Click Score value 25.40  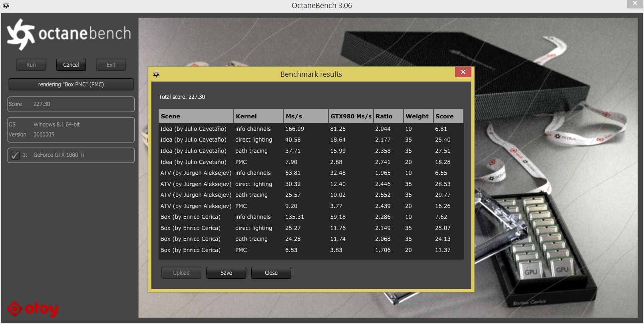point(443,140)
